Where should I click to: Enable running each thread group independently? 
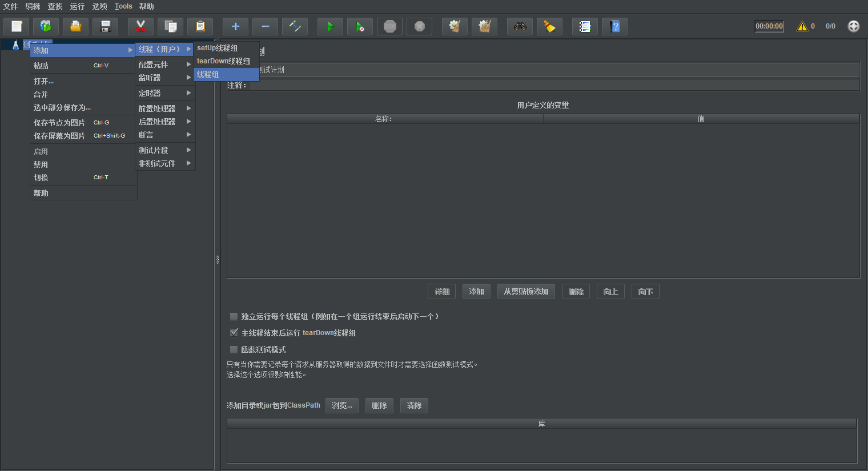click(x=234, y=316)
